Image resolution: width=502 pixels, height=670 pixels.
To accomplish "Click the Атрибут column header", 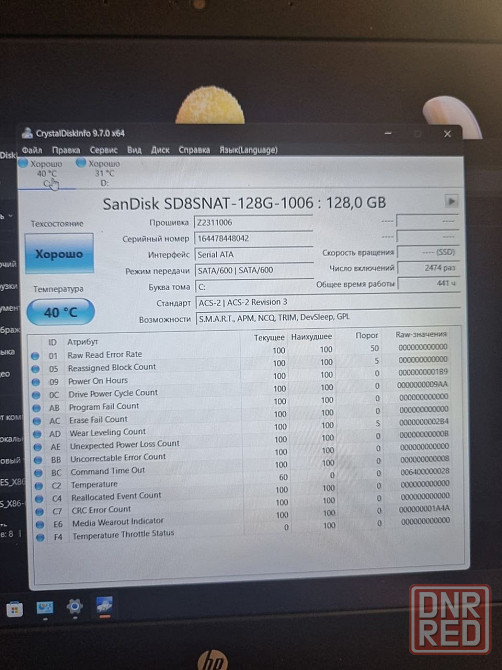I will point(82,342).
